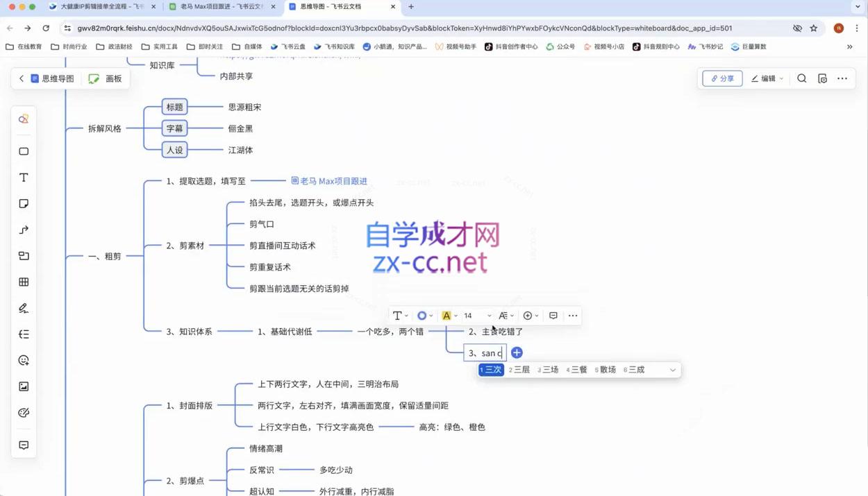The image size is (868, 496).
Task: Select the Sticky note tool
Action: click(x=23, y=203)
